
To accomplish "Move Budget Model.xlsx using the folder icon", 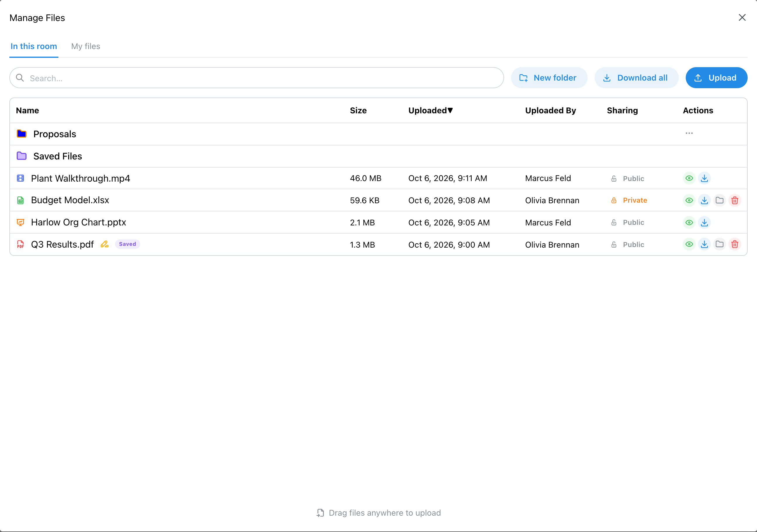I will point(719,200).
